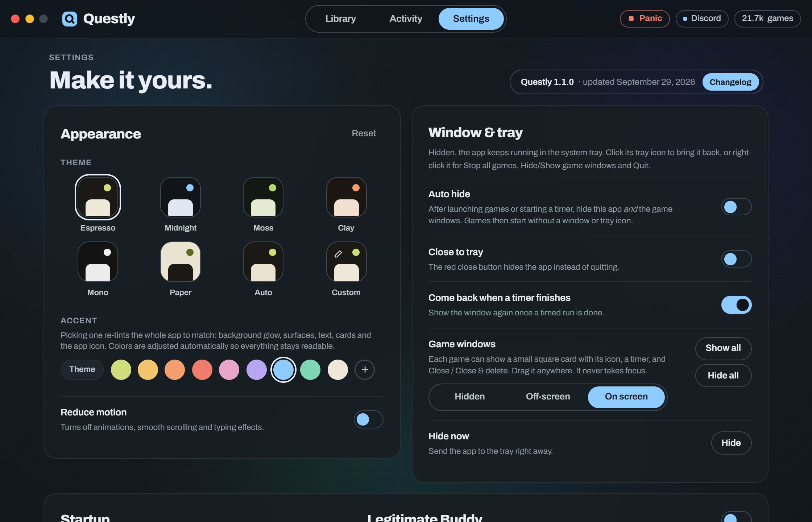The width and height of the screenshot is (812, 522).
Task: Disable Come back when a timer finishes
Action: coord(736,305)
